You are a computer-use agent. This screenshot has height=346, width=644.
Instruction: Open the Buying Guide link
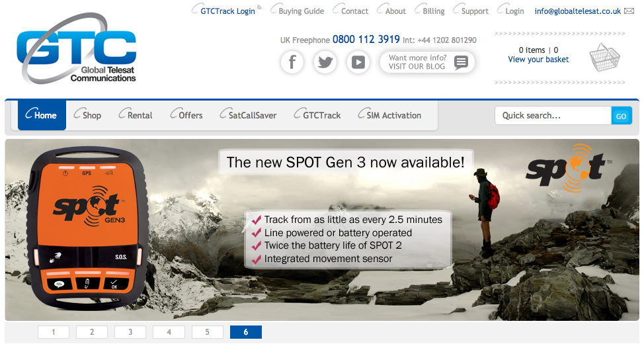[x=301, y=11]
